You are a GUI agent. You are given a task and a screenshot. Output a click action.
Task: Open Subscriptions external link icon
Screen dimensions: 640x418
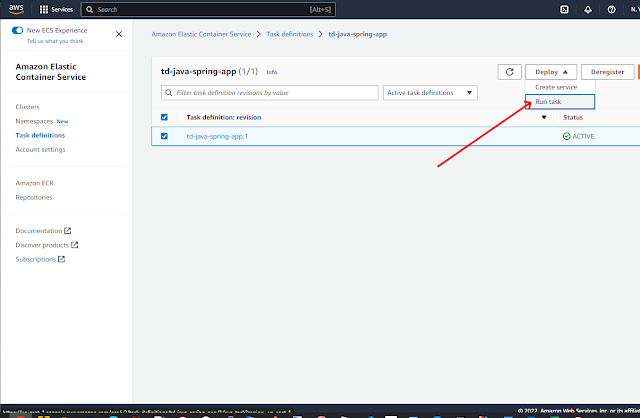(x=62, y=259)
